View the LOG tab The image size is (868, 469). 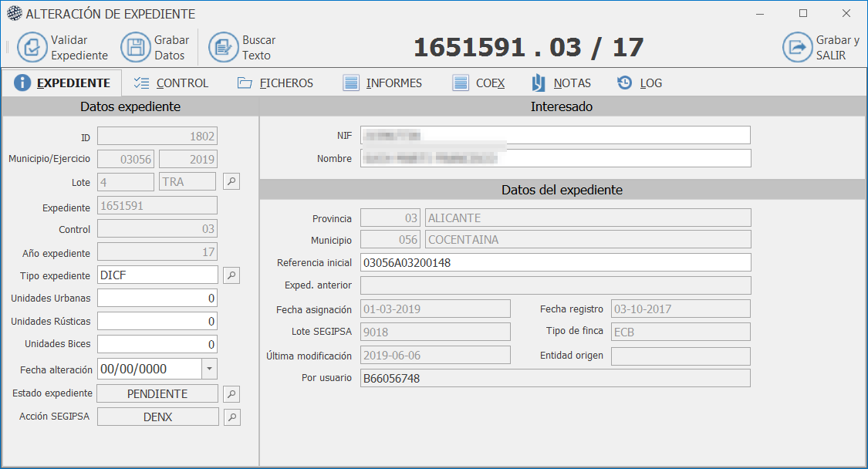point(640,83)
